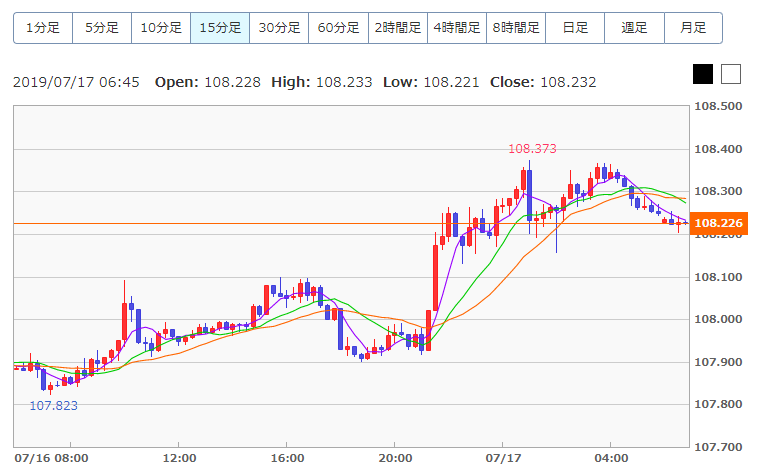The image size is (760, 475).
Task: Apply the white chart theme swatch
Action: point(731,74)
